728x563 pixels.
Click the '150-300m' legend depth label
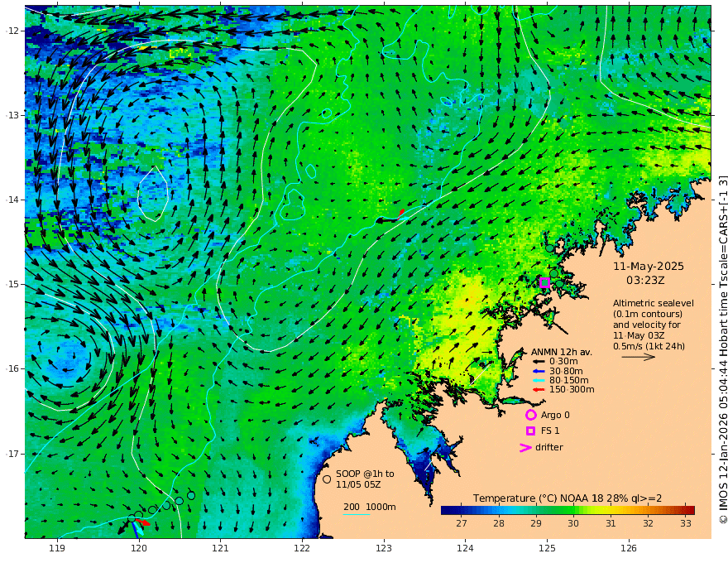(572, 390)
